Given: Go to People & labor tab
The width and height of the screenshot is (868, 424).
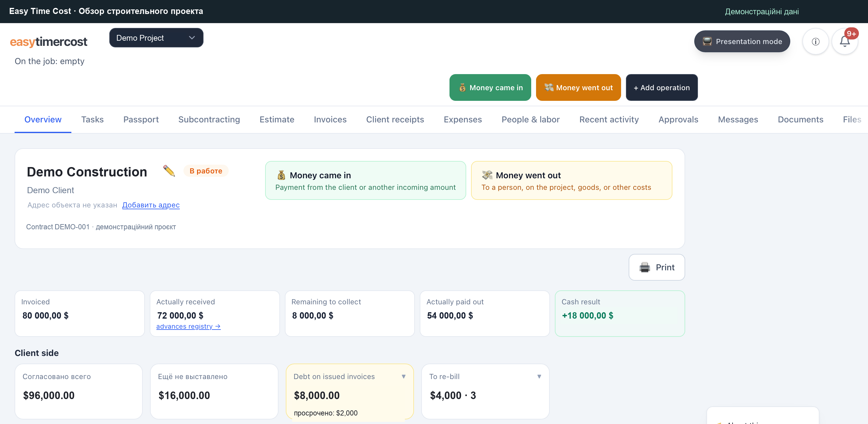Looking at the screenshot, I should (530, 120).
